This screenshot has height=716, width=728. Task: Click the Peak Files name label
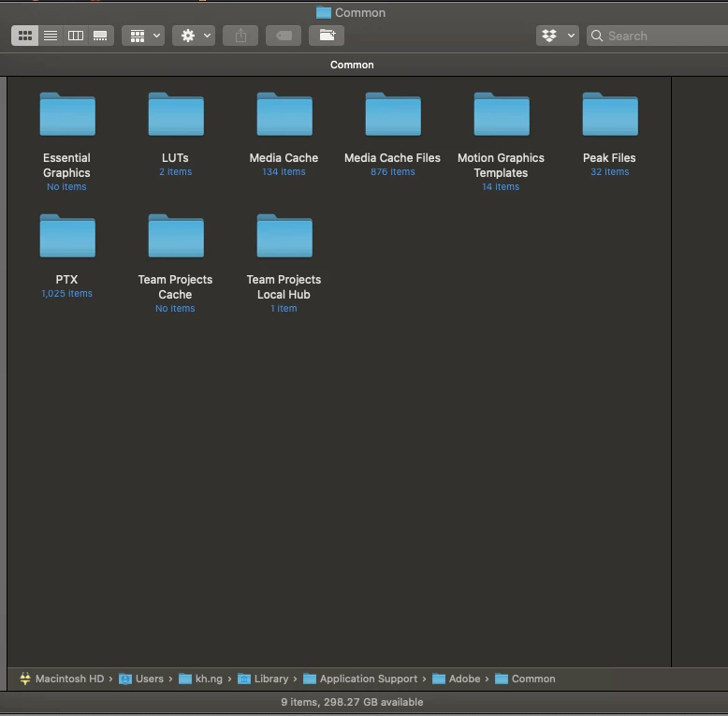point(609,158)
